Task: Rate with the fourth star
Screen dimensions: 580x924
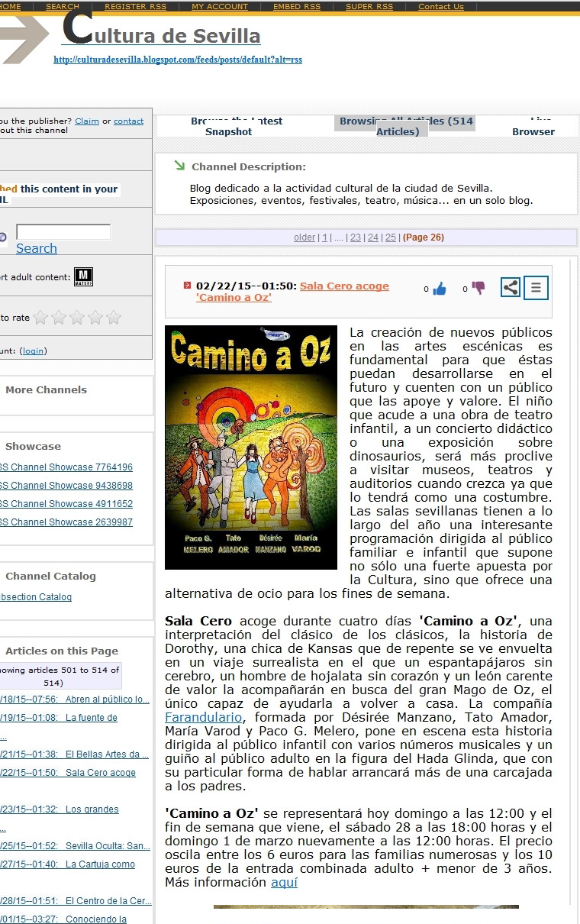Action: click(x=95, y=318)
